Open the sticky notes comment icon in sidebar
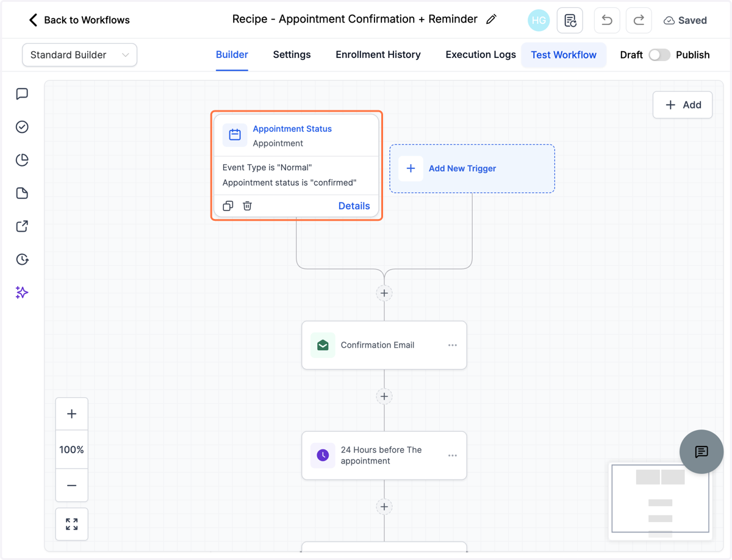732x560 pixels. pos(22,94)
